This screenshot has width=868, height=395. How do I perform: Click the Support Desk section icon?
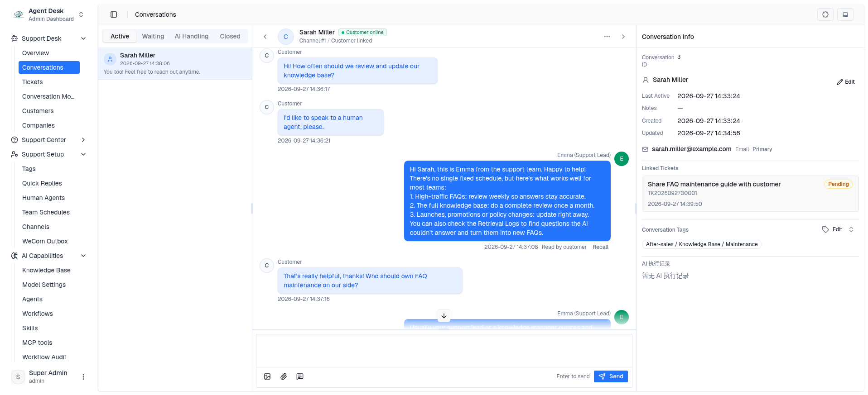14,38
